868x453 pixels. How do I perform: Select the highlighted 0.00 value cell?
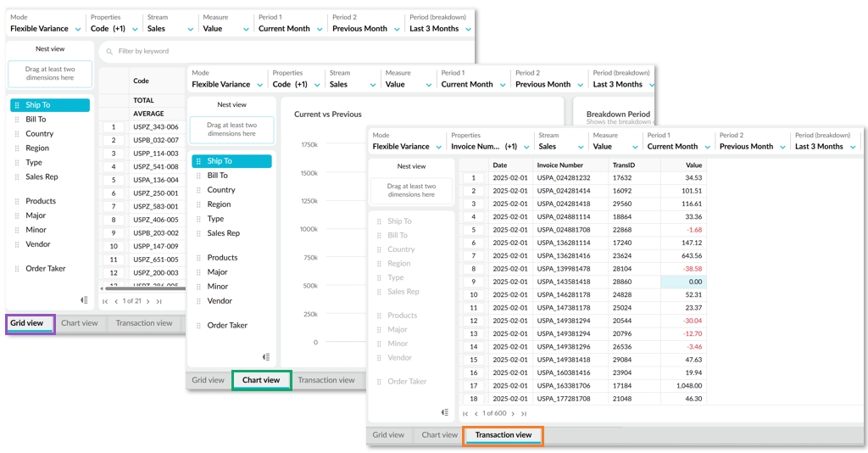(x=683, y=282)
